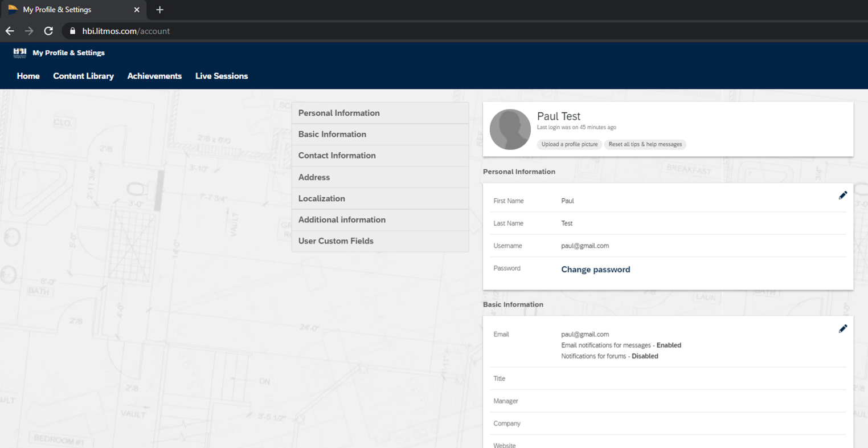This screenshot has width=868, height=448.
Task: Select User Custom Fields section
Action: pyautogui.click(x=336, y=241)
